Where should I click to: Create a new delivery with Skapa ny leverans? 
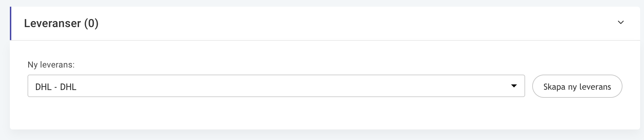[x=577, y=86]
